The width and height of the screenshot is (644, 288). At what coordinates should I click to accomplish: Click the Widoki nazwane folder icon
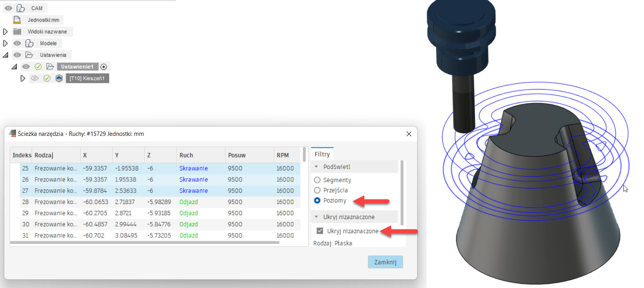tap(17, 32)
